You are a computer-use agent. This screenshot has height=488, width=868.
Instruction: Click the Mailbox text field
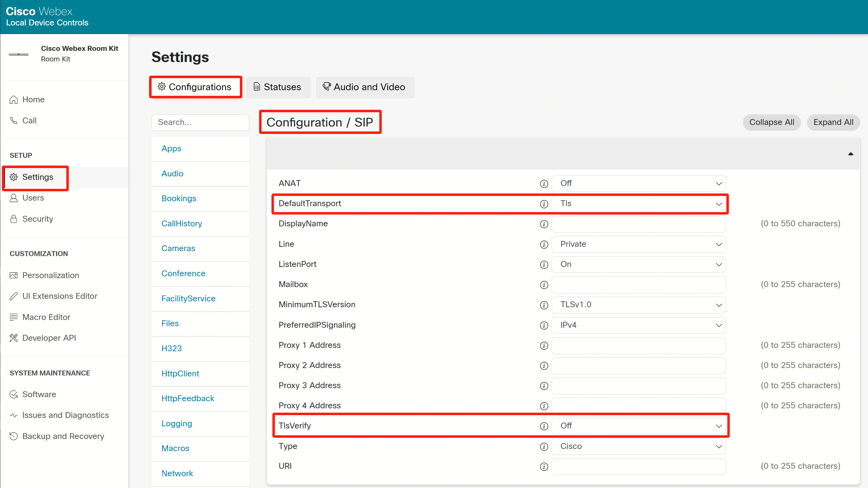[639, 284]
